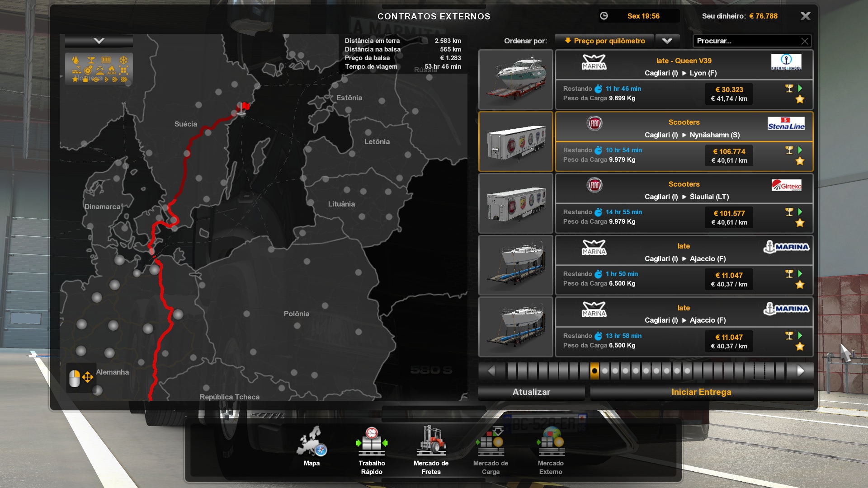Collapse the map info panel chevron
Viewport: 868px width, 488px height.
tap(99, 41)
